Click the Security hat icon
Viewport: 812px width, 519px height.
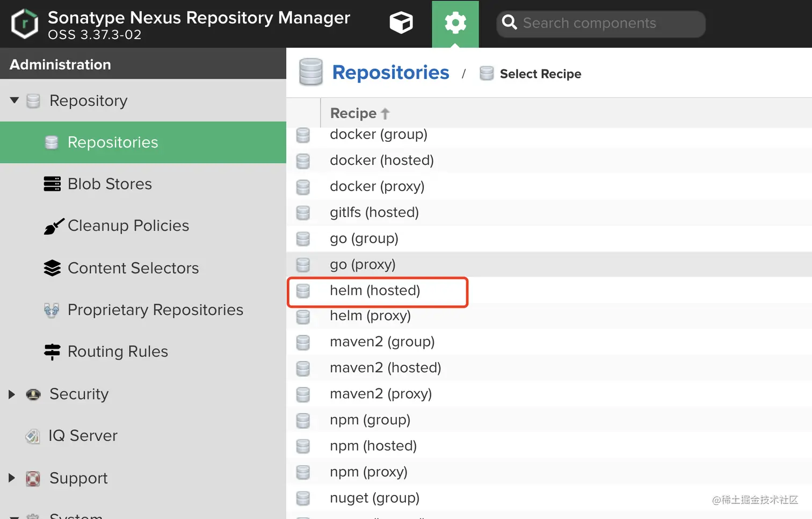[33, 395]
